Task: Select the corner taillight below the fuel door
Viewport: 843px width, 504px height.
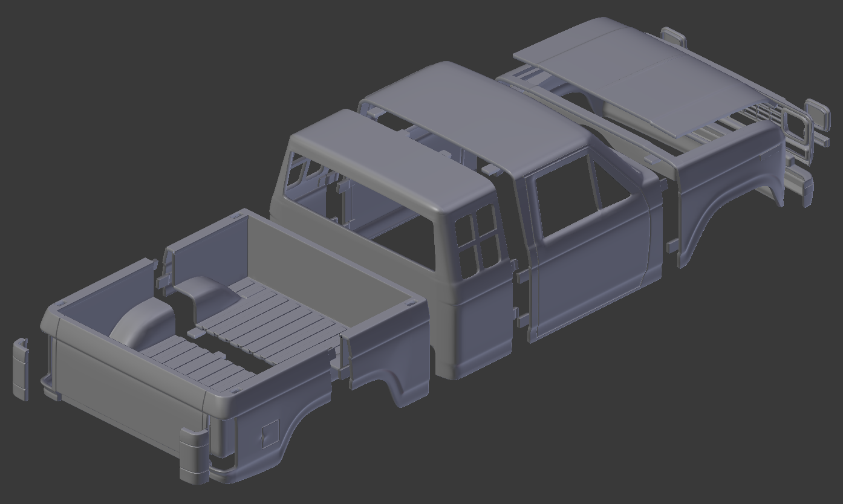Action: click(x=194, y=456)
